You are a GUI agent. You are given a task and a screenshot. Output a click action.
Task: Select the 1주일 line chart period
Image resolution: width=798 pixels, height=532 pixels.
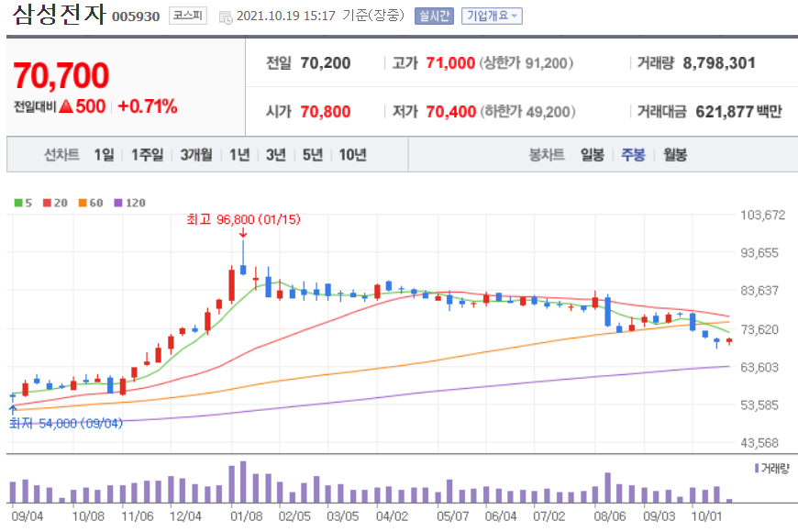click(147, 154)
